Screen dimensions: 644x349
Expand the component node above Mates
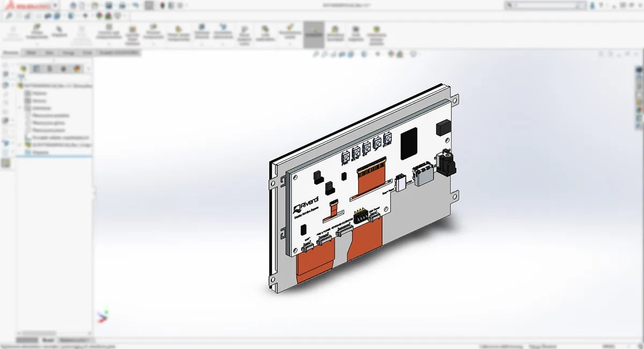[x=20, y=145]
